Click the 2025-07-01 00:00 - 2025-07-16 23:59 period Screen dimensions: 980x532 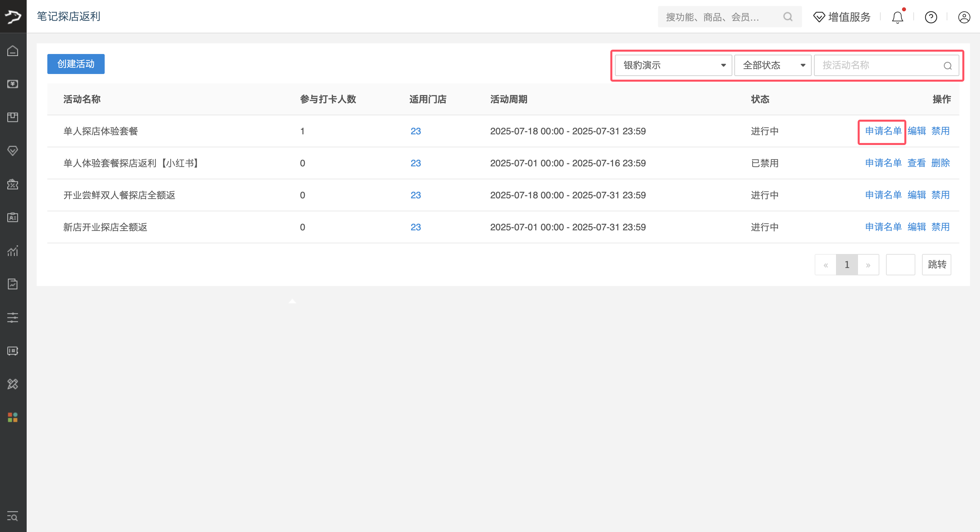(568, 163)
